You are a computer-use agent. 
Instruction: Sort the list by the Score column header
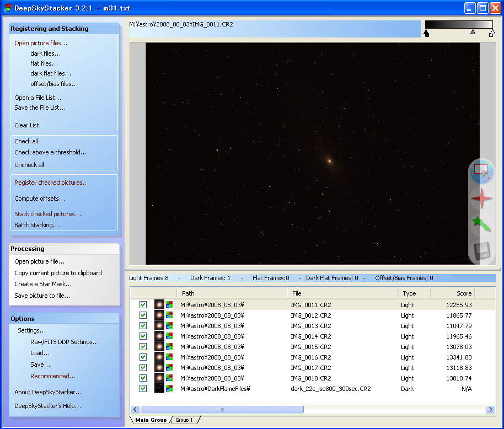pyautogui.click(x=453, y=293)
